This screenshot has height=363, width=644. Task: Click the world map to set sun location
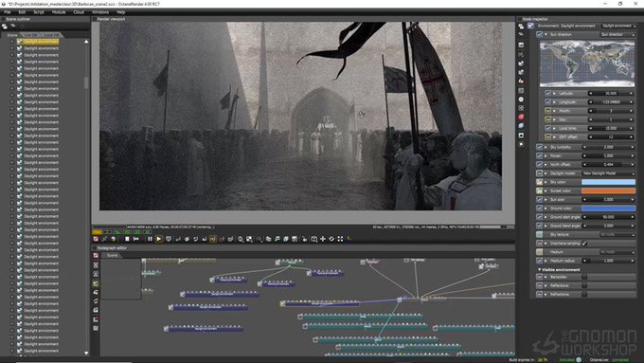(587, 63)
